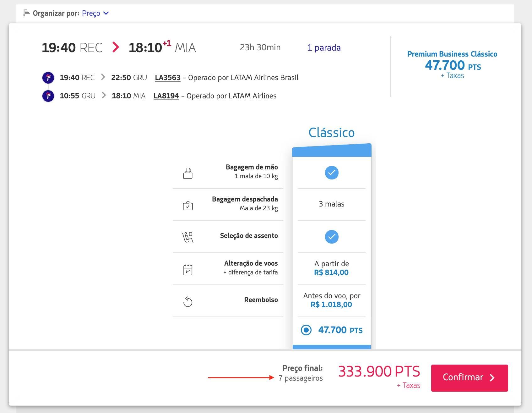Expand the 1 parada stop details
532x413 pixels.
pos(324,48)
